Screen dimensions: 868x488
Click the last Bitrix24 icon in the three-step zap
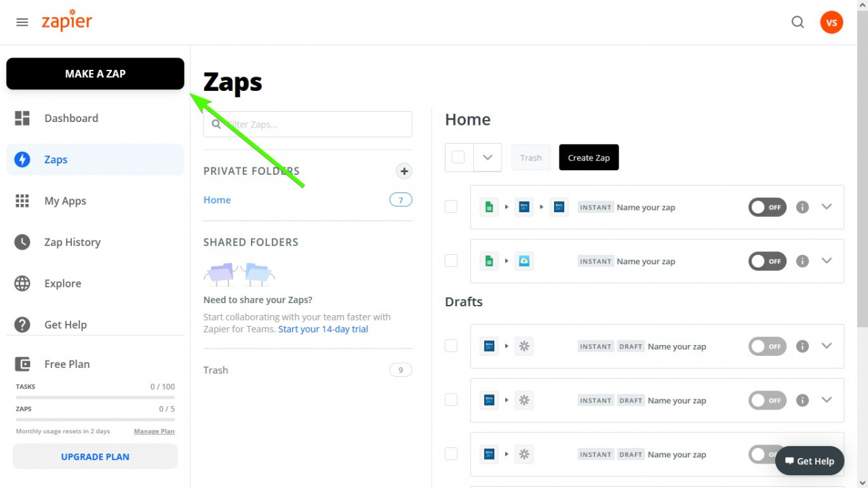(559, 207)
